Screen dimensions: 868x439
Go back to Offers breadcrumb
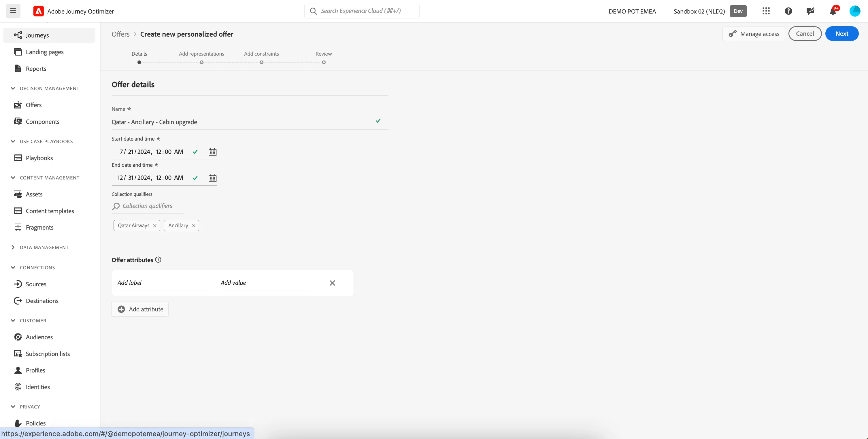[x=121, y=34]
